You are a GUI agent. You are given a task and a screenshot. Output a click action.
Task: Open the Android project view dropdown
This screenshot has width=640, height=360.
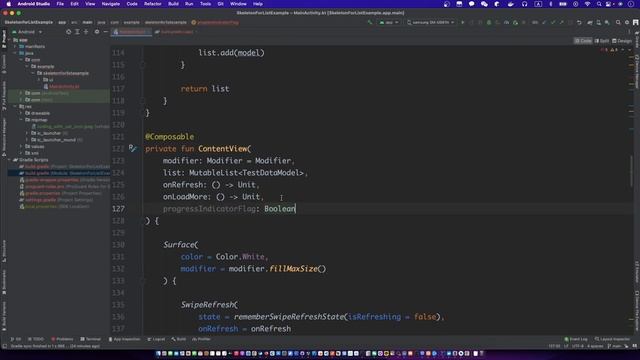[27, 32]
